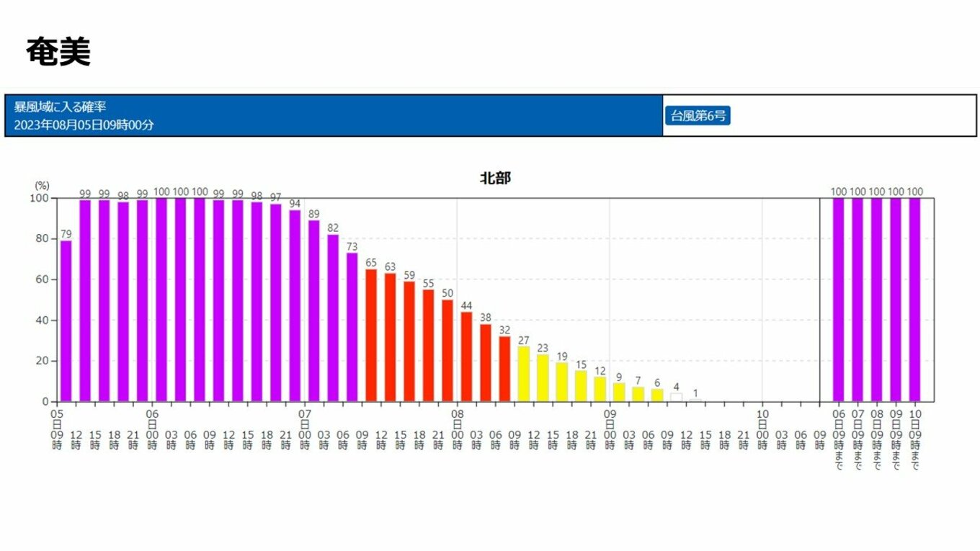Click the cumulative bar for 08日09時まで
This screenshot has width=980, height=551.
pyautogui.click(x=876, y=300)
